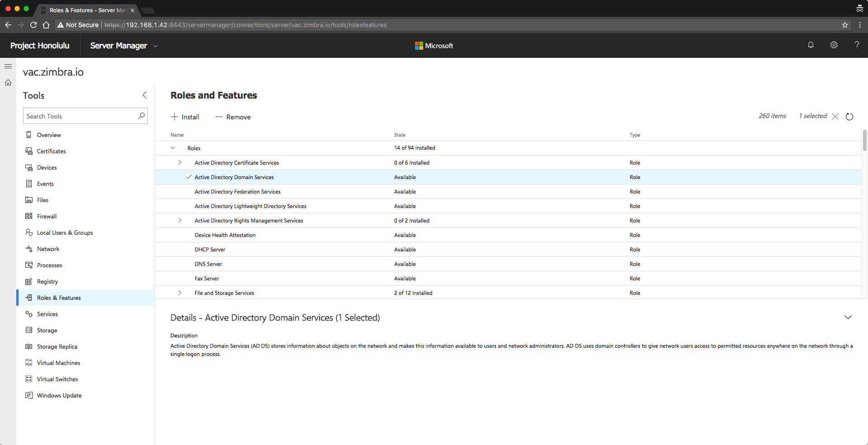Open the Processes tool icon
868x445 pixels.
pyautogui.click(x=29, y=265)
